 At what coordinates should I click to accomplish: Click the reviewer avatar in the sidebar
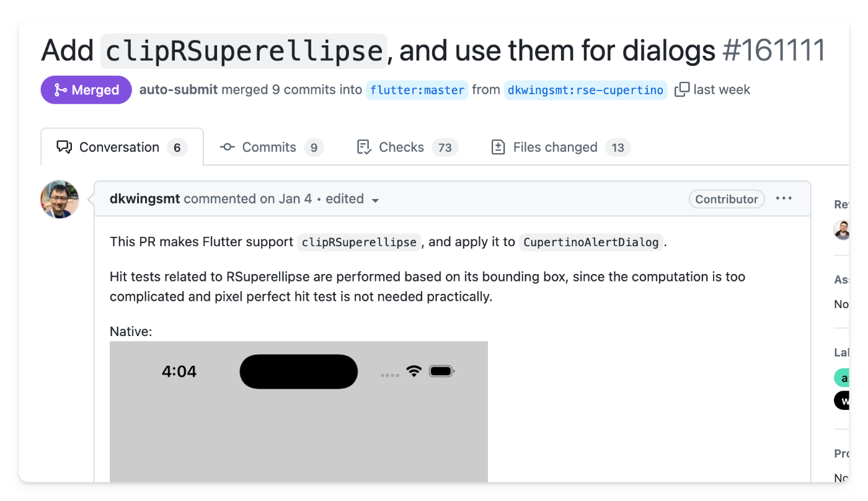click(842, 229)
